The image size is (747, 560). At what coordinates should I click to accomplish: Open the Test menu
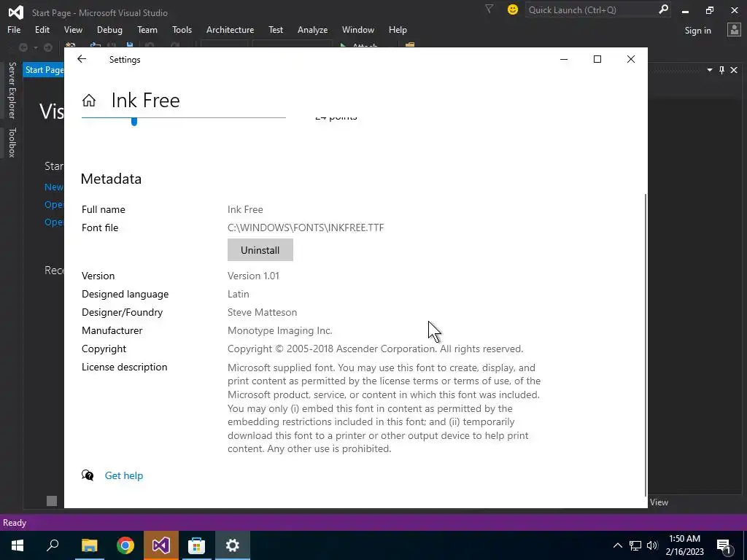click(x=275, y=30)
